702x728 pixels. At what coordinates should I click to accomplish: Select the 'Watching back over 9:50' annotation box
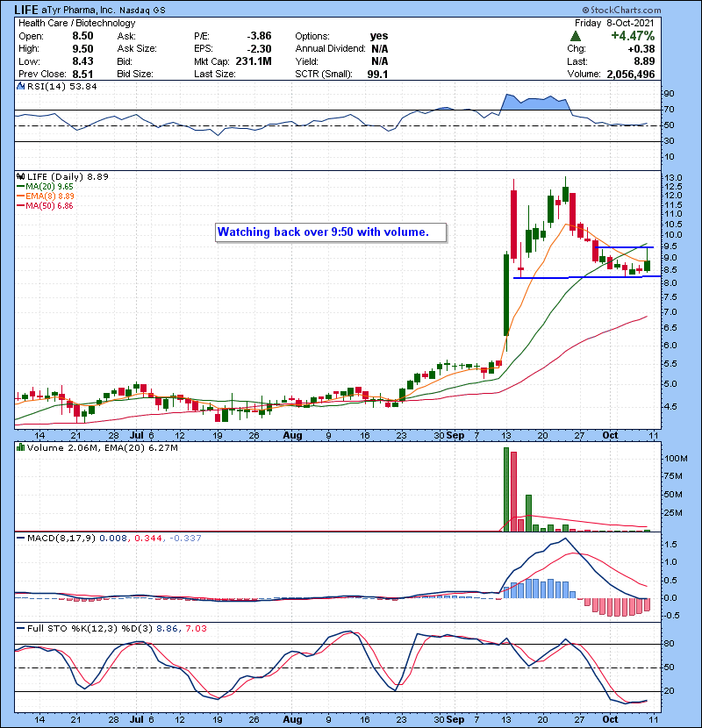click(x=331, y=232)
